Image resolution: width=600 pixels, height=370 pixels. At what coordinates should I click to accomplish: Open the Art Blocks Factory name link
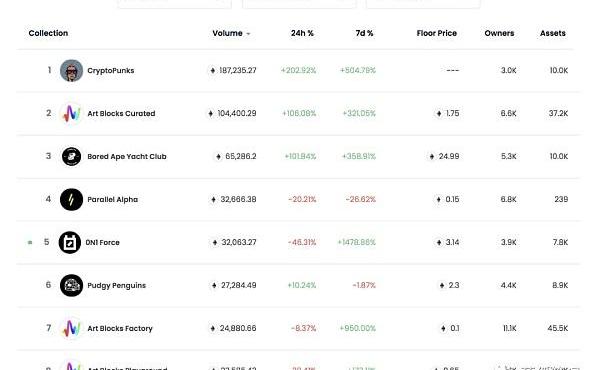click(x=120, y=328)
